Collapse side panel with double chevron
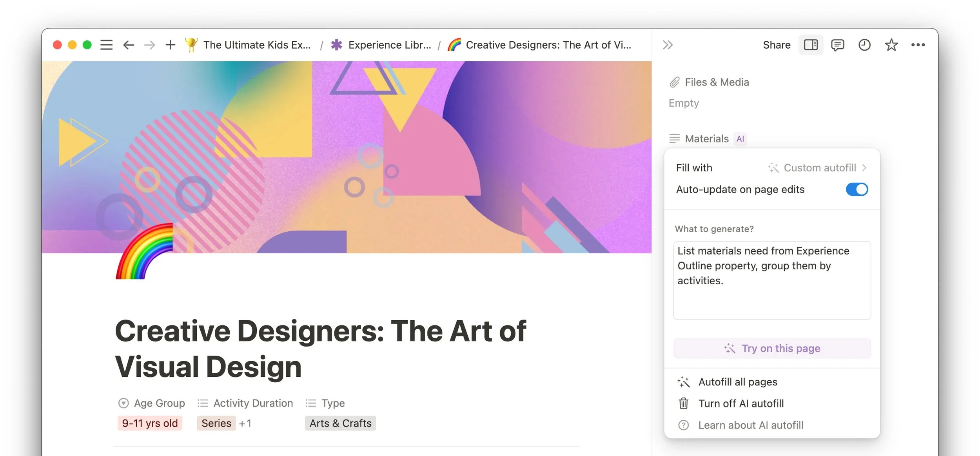 click(668, 45)
